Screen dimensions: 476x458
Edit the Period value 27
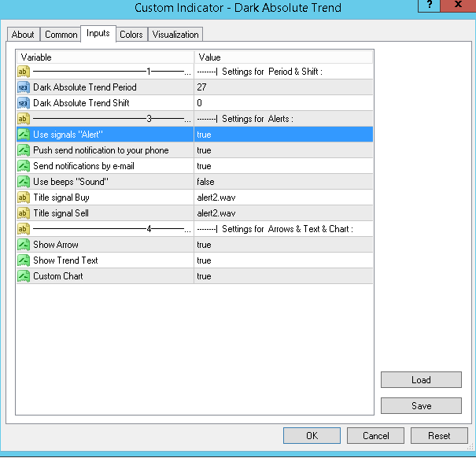point(283,87)
